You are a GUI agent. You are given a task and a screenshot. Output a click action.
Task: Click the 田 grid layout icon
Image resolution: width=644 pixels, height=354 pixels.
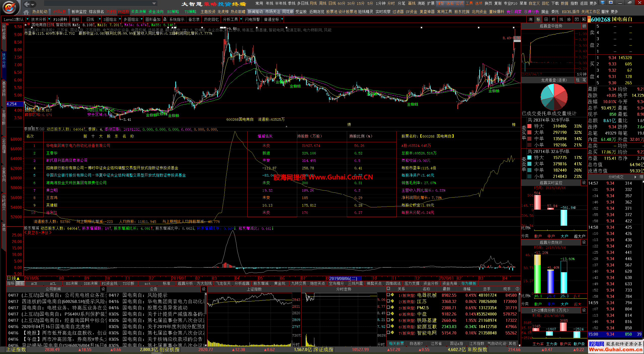[546, 19]
